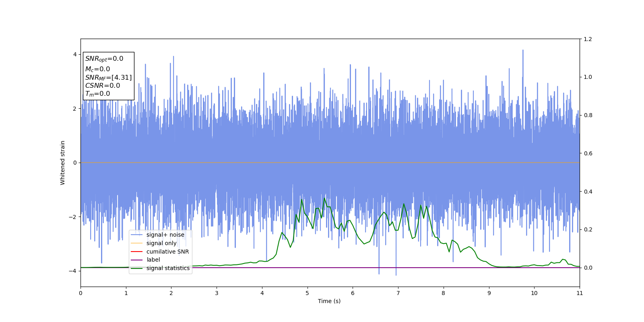Click the SNR_MF=[4.31] annotation text
Screen dimensions: 644x322
point(108,77)
